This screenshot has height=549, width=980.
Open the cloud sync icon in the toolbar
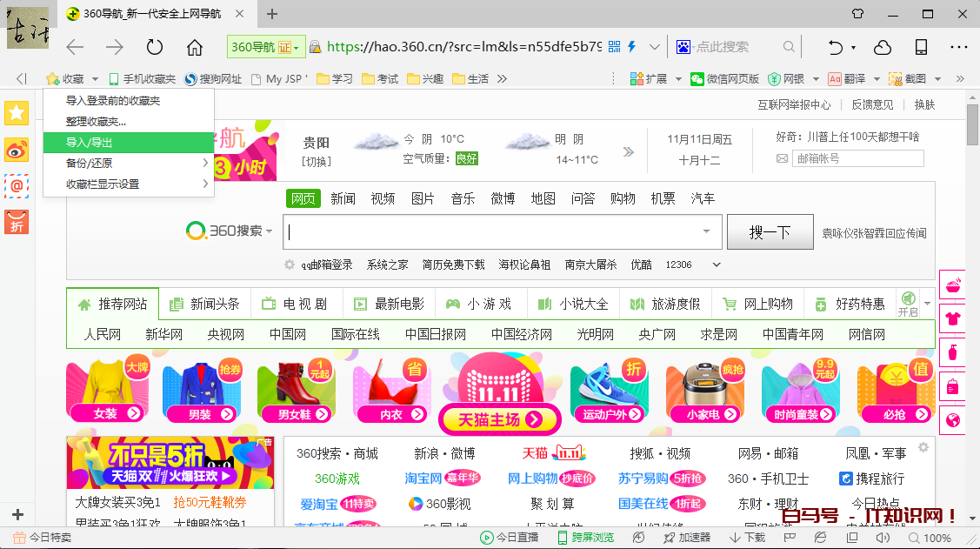883,47
